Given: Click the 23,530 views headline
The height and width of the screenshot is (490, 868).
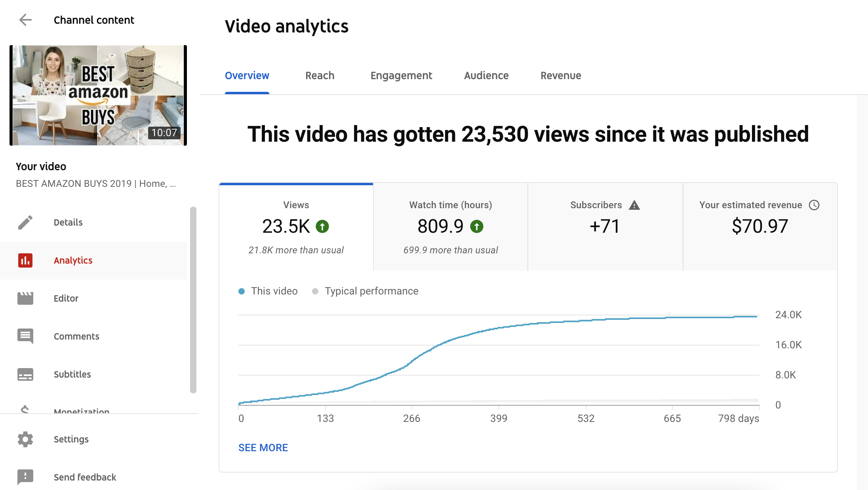Looking at the screenshot, I should (x=528, y=134).
